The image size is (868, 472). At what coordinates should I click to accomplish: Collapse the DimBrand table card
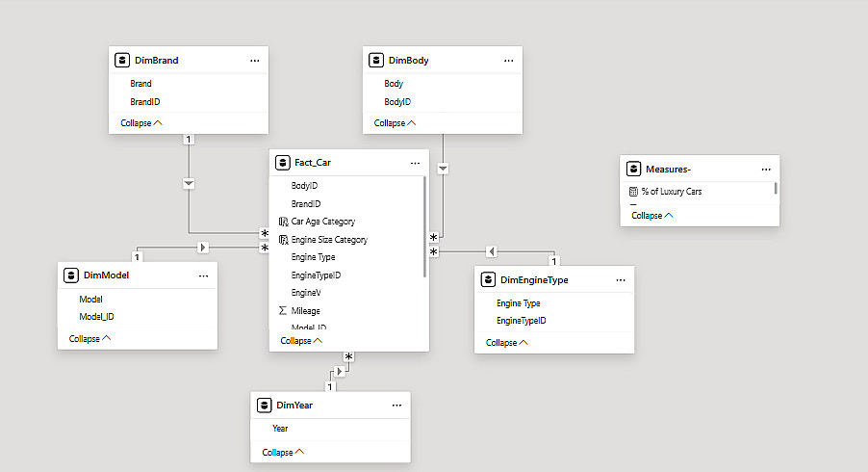coord(140,123)
